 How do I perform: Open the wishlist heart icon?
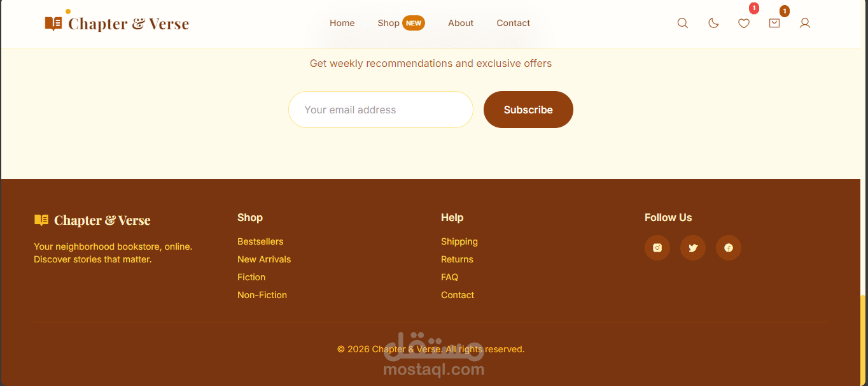[x=744, y=23]
